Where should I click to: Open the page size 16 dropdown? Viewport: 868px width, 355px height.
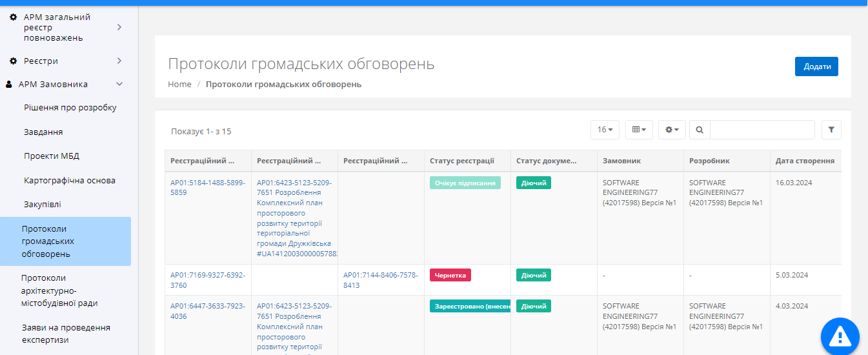point(605,130)
